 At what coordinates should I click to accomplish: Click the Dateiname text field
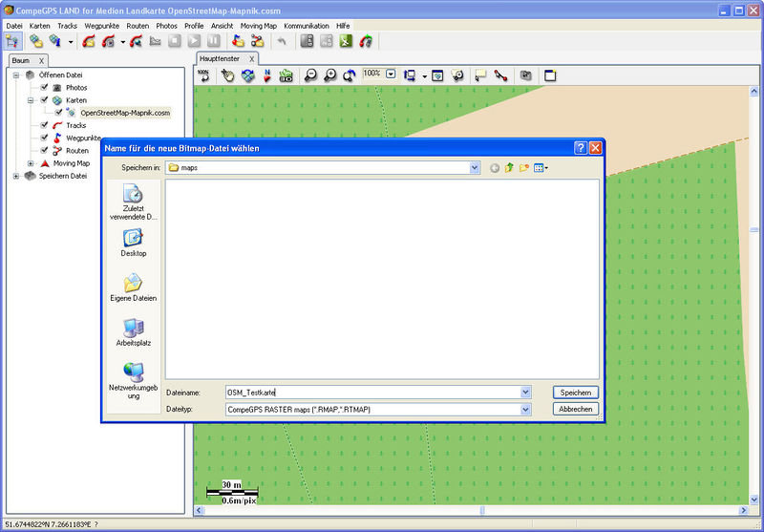click(371, 392)
